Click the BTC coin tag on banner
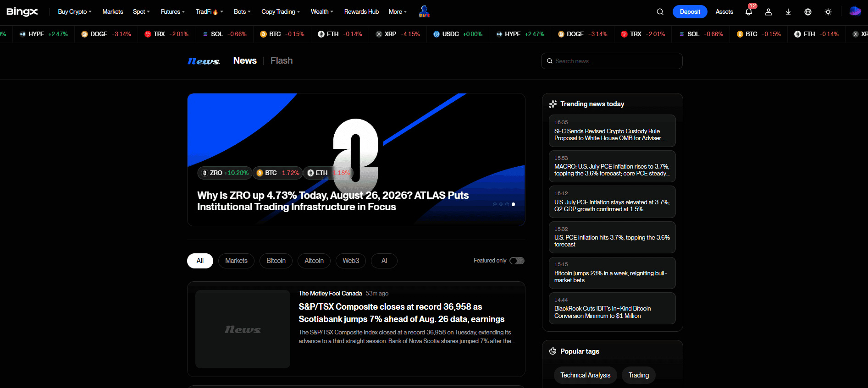This screenshot has height=388, width=868. tap(277, 173)
